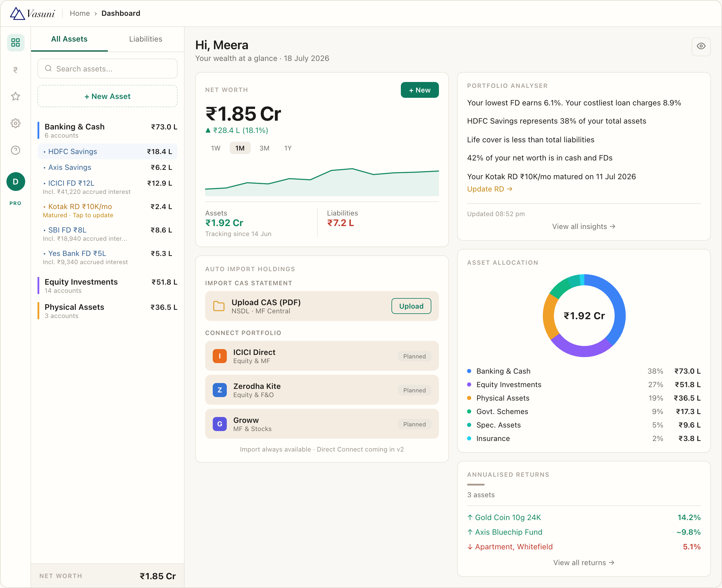This screenshot has height=588, width=722.
Task: Select the Yes Bank FD ₹5L account
Action: [x=108, y=257]
